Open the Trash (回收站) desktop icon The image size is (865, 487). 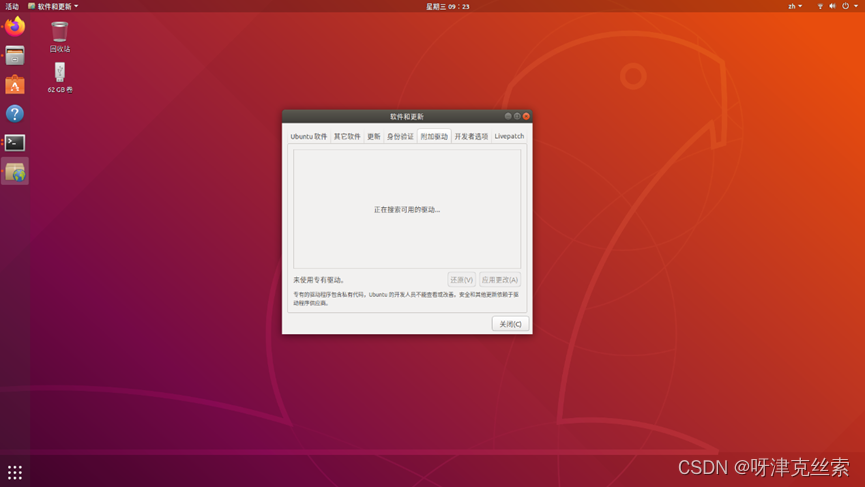pyautogui.click(x=60, y=36)
